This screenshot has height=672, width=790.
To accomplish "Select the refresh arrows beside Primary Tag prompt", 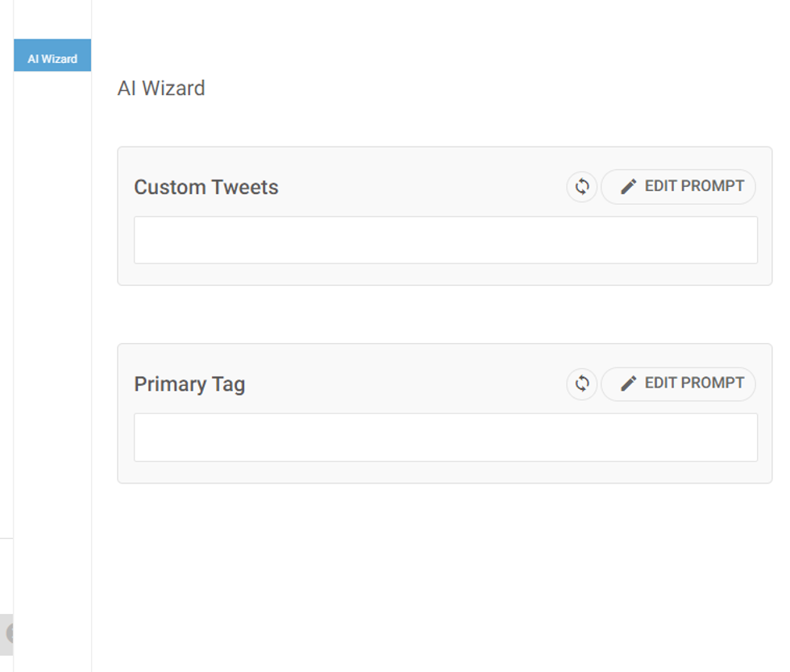I will click(582, 384).
